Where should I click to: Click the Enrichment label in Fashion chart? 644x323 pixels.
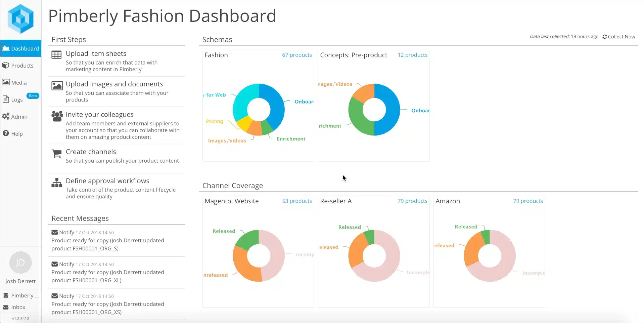coord(291,139)
